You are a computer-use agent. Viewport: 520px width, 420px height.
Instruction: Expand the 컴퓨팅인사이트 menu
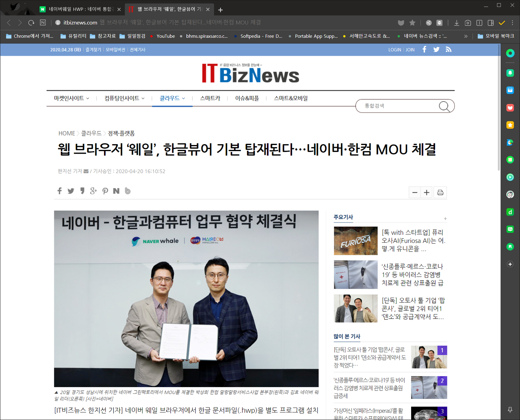124,98
